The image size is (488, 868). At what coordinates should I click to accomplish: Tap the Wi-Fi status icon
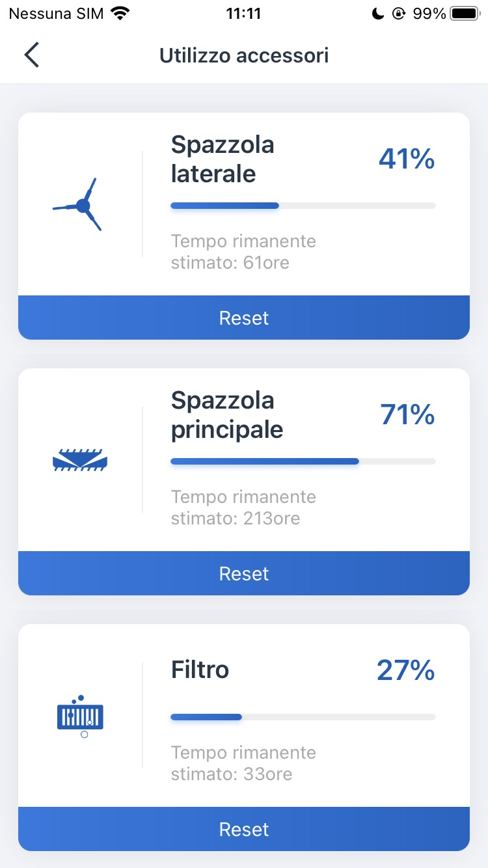(x=120, y=14)
